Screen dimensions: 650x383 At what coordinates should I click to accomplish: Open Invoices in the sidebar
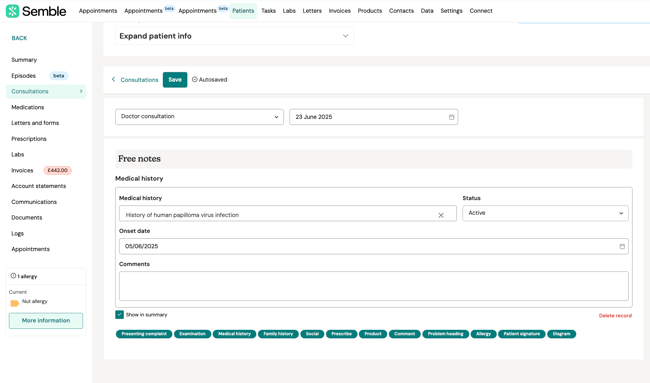tap(22, 170)
